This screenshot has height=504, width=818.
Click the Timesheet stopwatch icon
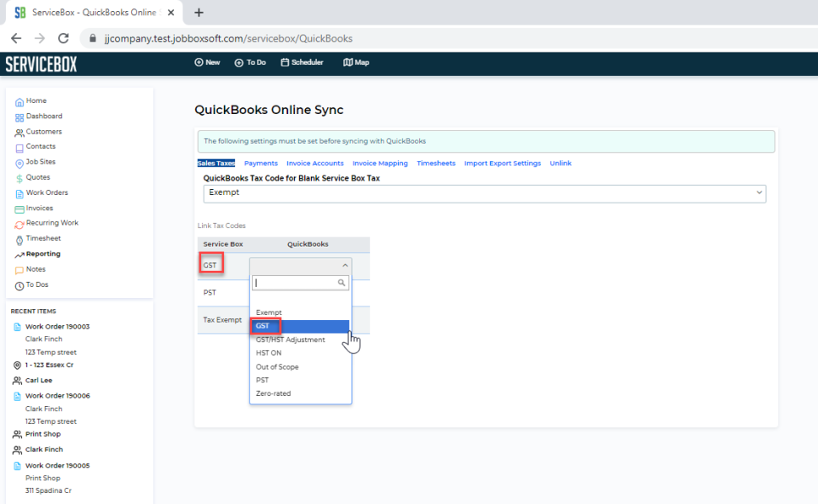20,240
